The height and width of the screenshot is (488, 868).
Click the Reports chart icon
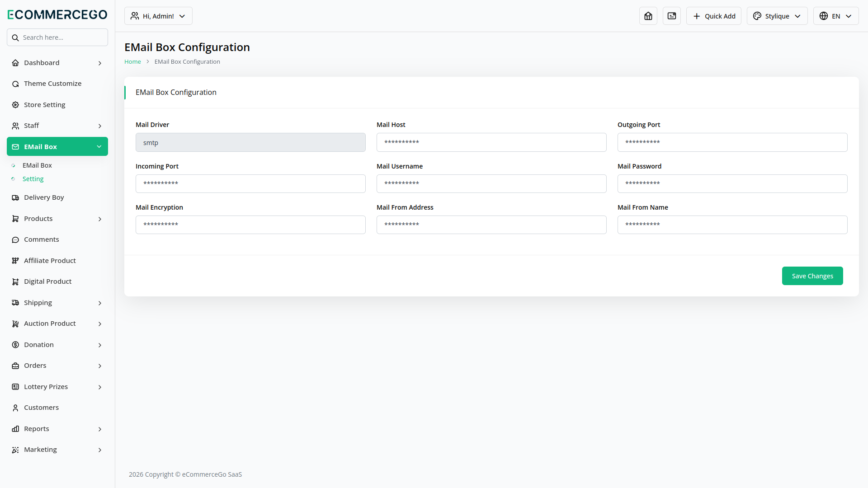click(15, 429)
